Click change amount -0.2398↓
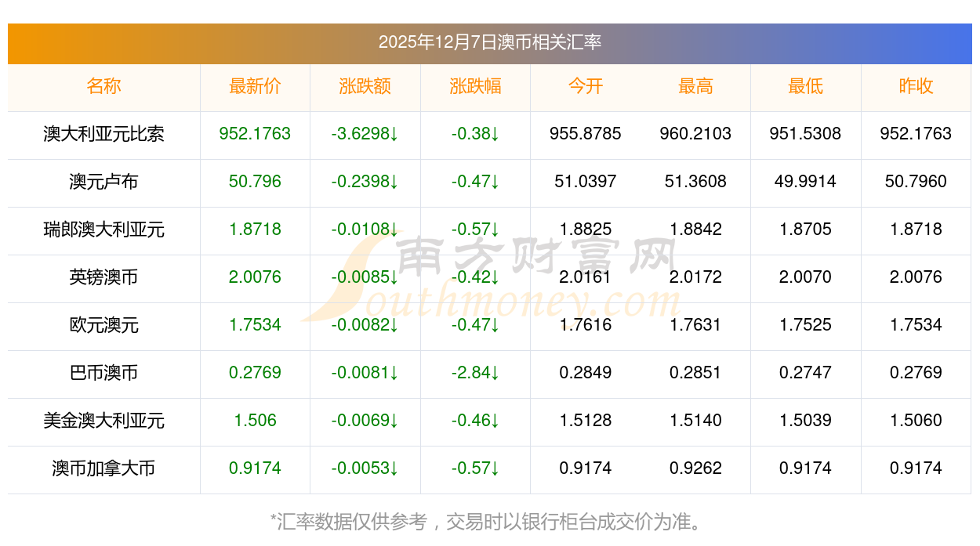The width and height of the screenshot is (980, 546). coord(365,182)
